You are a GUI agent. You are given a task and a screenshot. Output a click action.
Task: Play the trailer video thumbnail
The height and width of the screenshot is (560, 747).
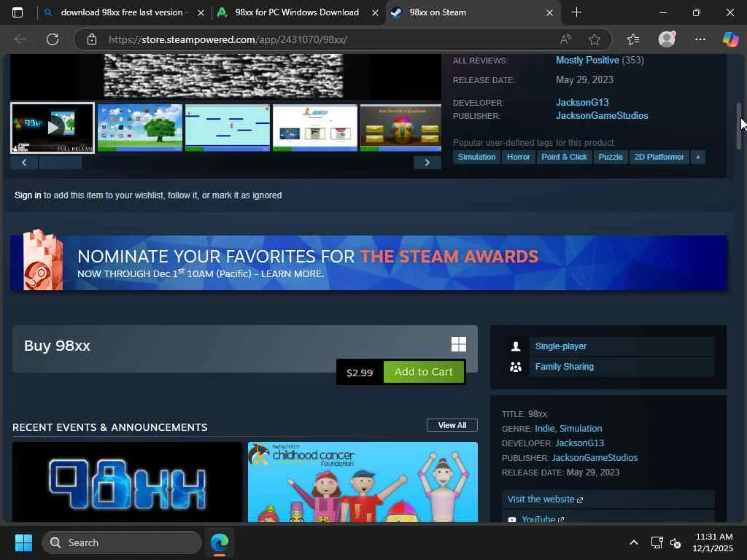point(53,128)
